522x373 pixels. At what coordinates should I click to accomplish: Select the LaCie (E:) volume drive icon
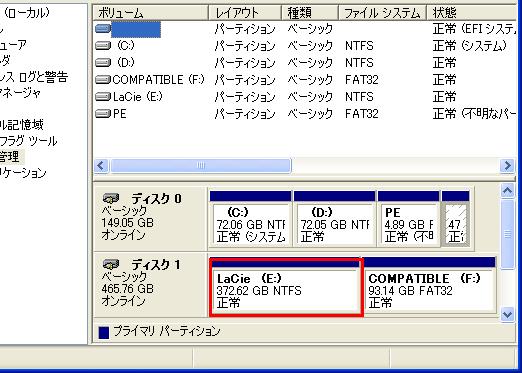[x=103, y=97]
